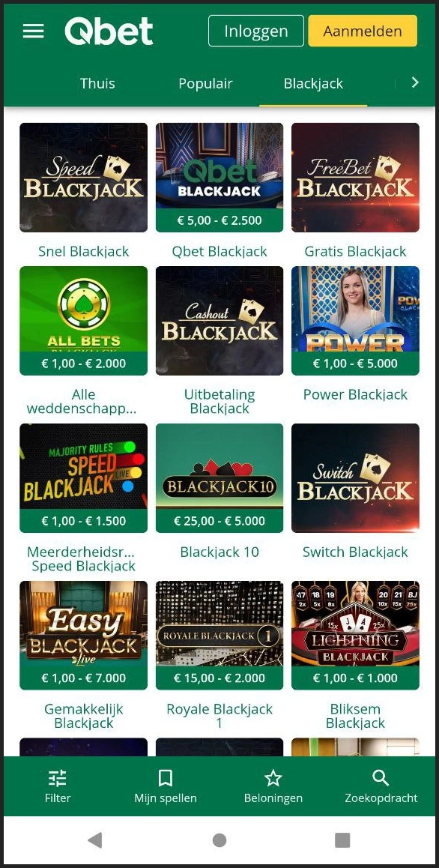Open Zoekopdracht magnifier icon
Viewport: 439px width, 868px height.
coord(381,778)
